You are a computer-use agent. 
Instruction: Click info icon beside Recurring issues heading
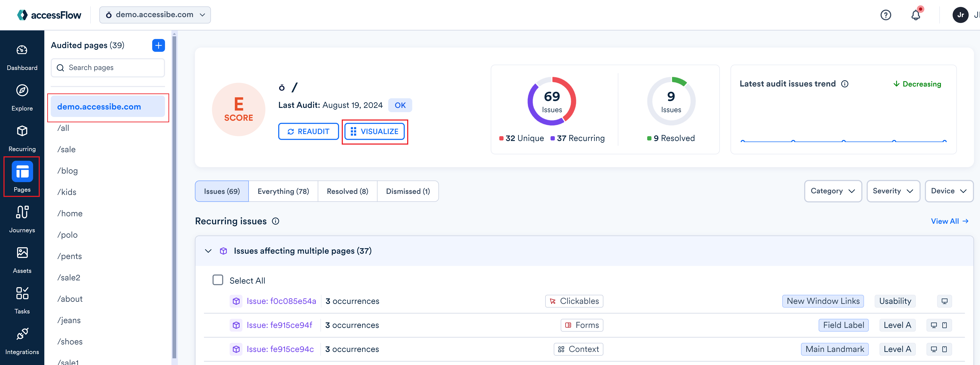(275, 221)
